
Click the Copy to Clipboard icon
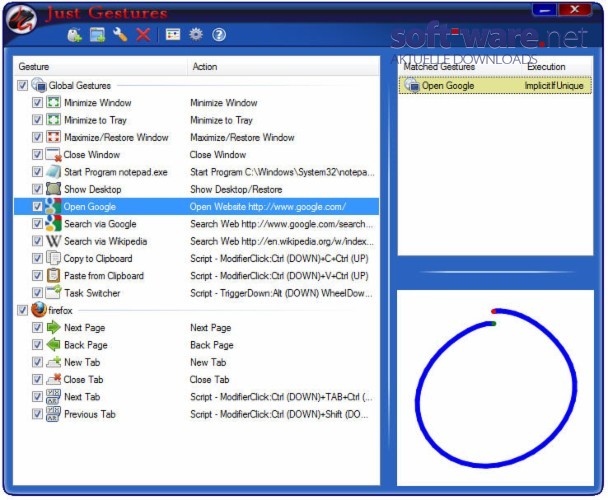click(54, 258)
